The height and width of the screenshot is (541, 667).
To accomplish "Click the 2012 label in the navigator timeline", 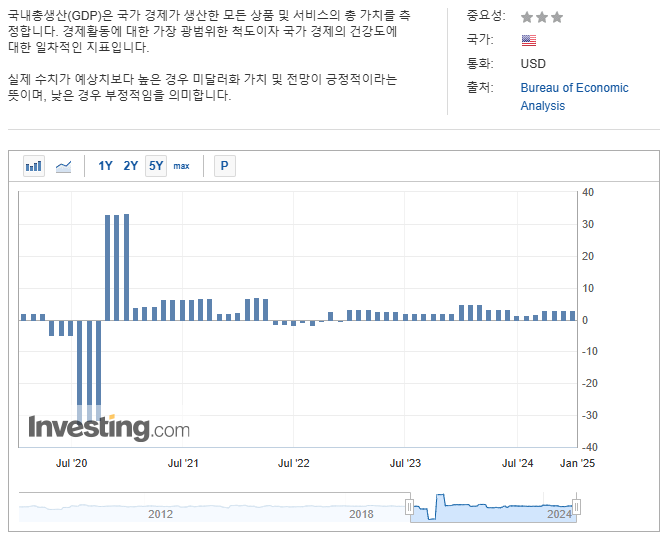I will [x=160, y=514].
